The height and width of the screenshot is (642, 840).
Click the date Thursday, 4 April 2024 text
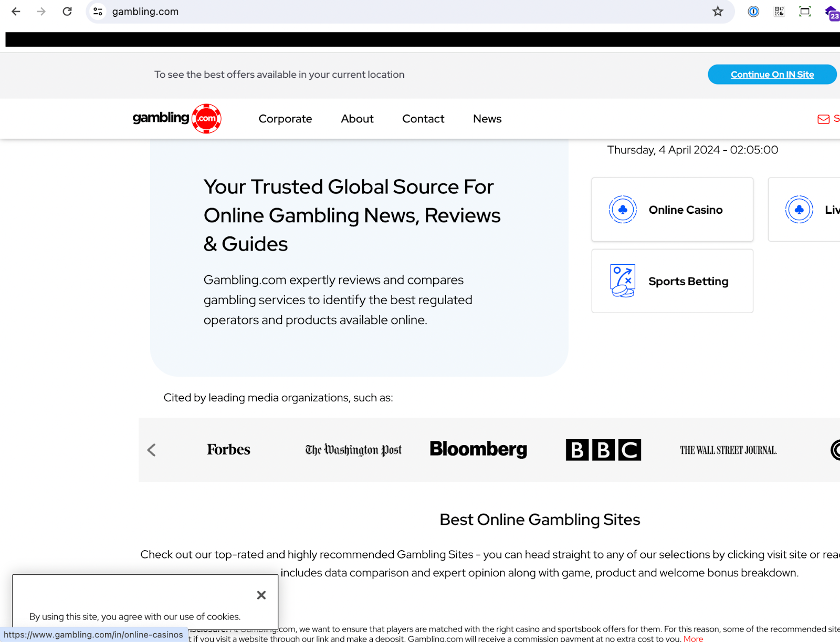(x=692, y=150)
